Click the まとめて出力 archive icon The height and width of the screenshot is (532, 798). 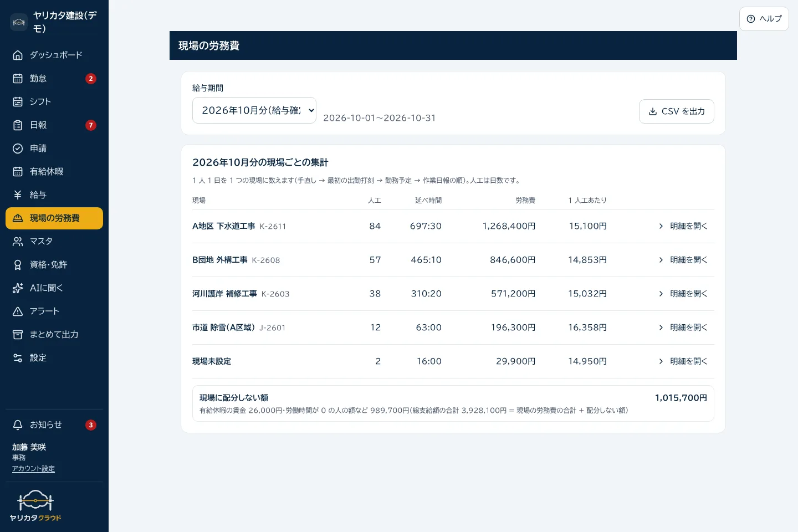point(18,334)
